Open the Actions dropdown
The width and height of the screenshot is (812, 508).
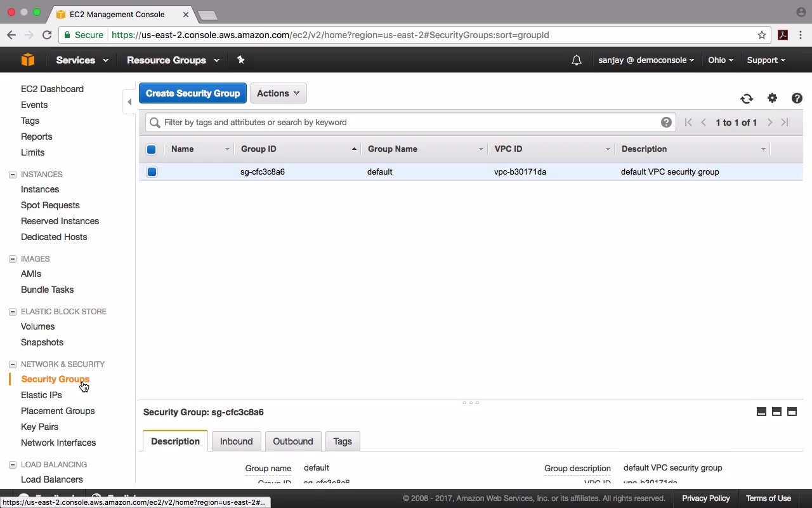click(278, 93)
